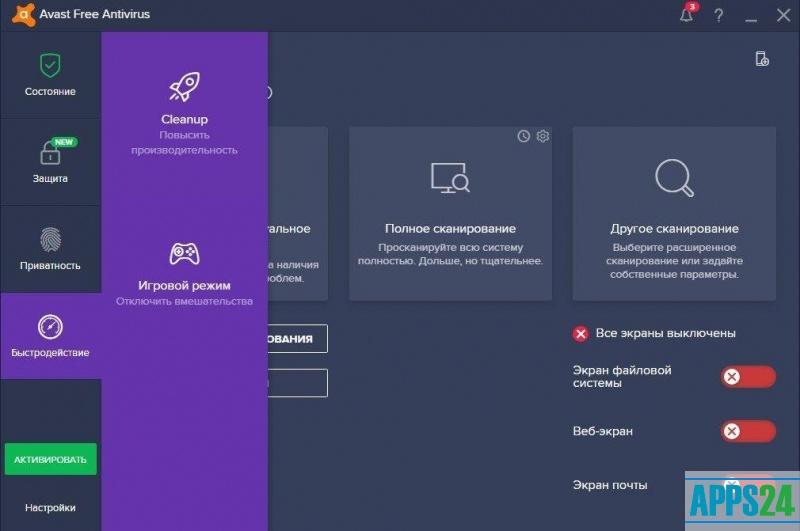The image size is (800, 531).
Task: Toggle Веб-экран switch
Action: [748, 431]
